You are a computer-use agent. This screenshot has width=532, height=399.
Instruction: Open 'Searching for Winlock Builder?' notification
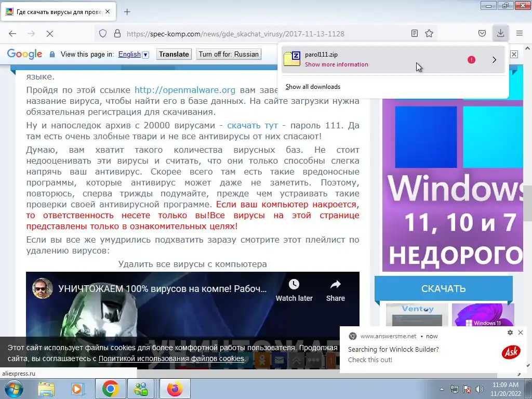click(393, 349)
